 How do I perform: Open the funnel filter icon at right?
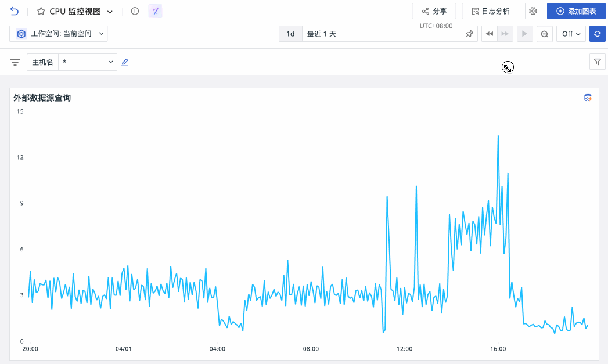597,62
